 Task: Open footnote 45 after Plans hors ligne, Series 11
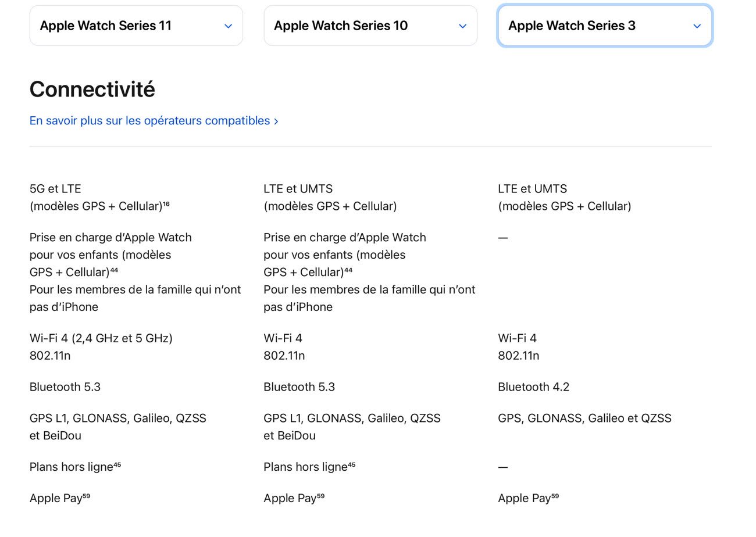(117, 465)
